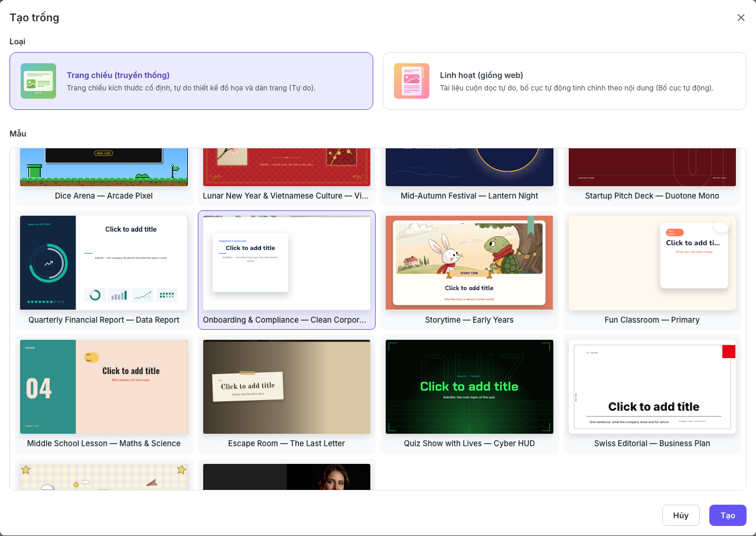Choose the checkered template with yellow stars
756x536 pixels.
104,477
